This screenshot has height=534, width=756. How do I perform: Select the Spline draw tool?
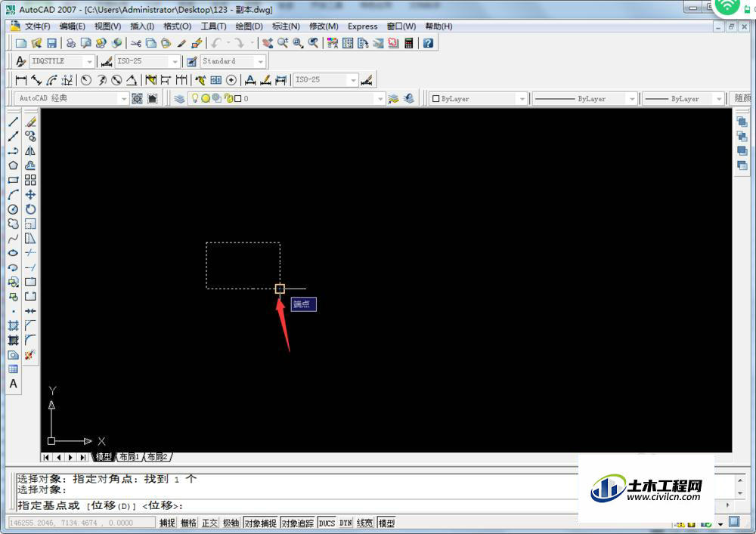coord(13,239)
